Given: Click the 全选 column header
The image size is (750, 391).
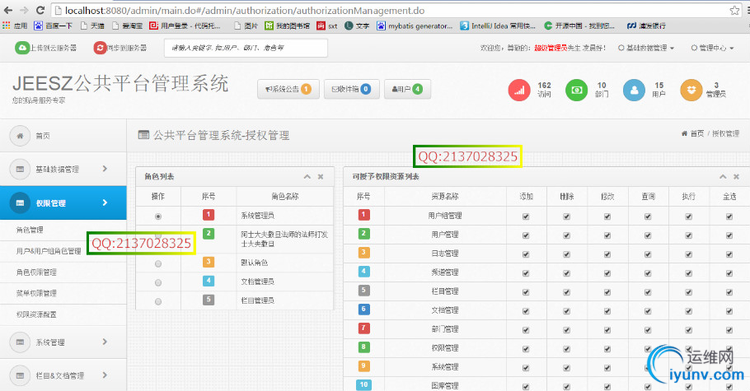Looking at the screenshot, I should (729, 196).
